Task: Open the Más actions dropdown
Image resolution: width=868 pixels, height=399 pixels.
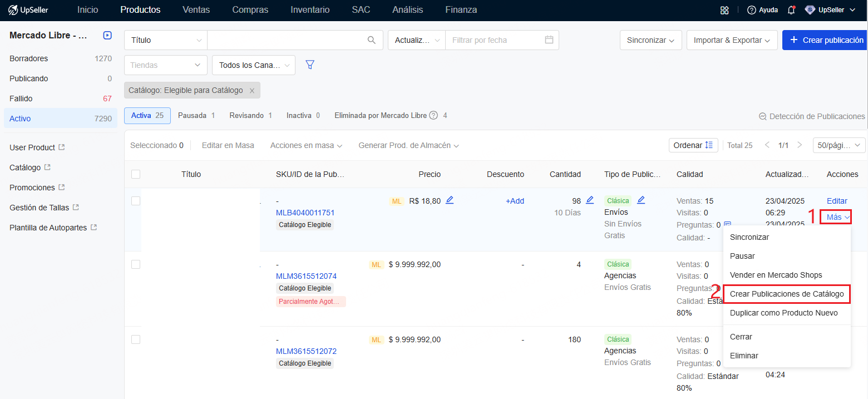Action: [838, 217]
